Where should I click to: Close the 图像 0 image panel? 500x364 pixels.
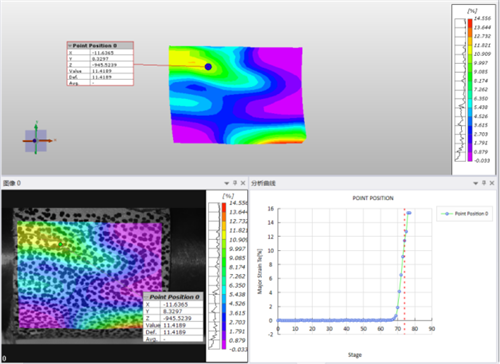click(243, 183)
